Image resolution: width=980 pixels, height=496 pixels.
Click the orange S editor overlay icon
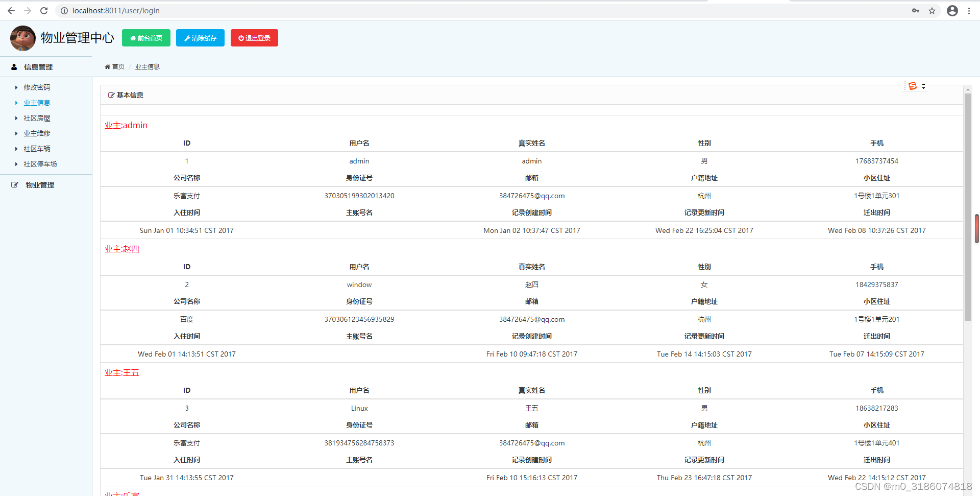[x=913, y=86]
